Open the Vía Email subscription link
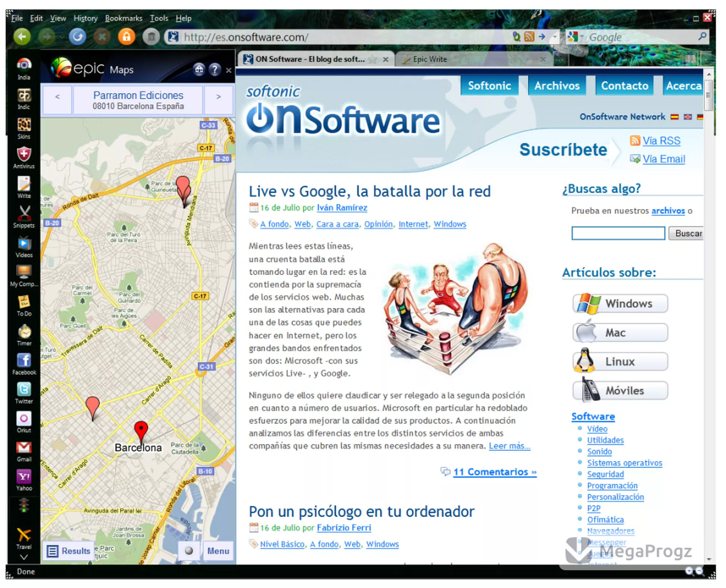 coord(664,159)
